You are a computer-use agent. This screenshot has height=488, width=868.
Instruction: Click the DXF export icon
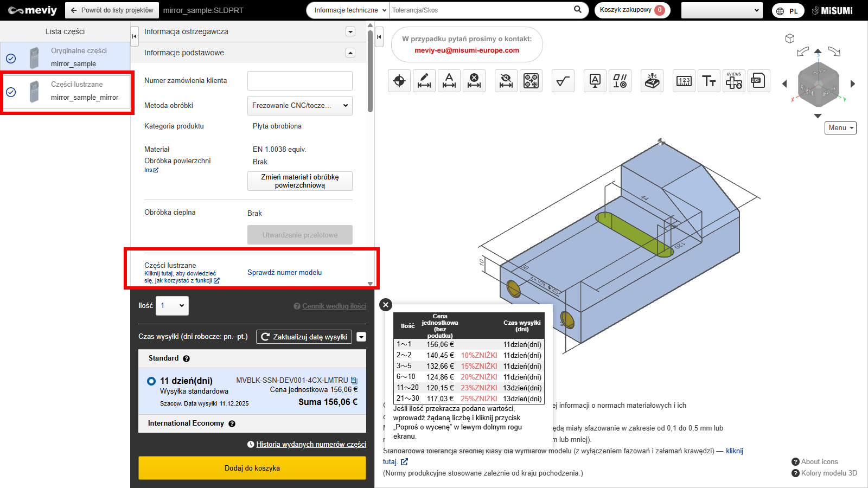(758, 81)
